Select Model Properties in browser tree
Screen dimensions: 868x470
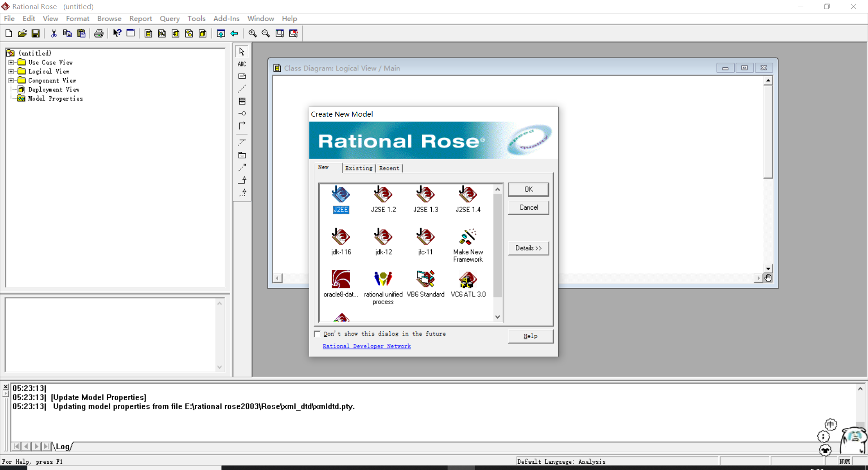coord(56,99)
